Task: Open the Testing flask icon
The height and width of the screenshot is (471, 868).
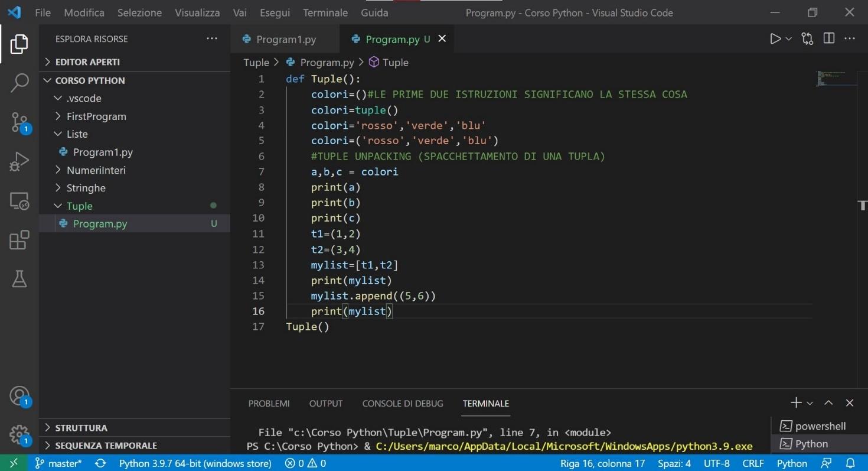Action: pos(19,279)
